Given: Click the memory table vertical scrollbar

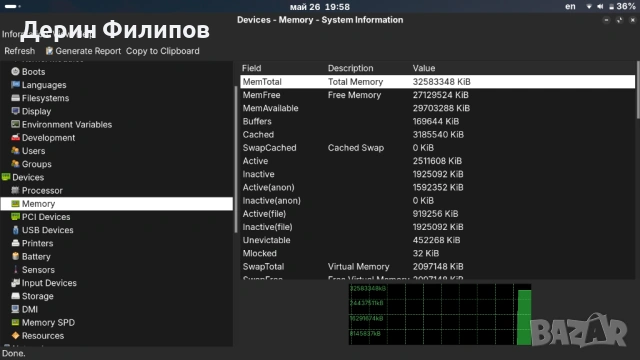Looking at the screenshot, I should click(x=638, y=90).
